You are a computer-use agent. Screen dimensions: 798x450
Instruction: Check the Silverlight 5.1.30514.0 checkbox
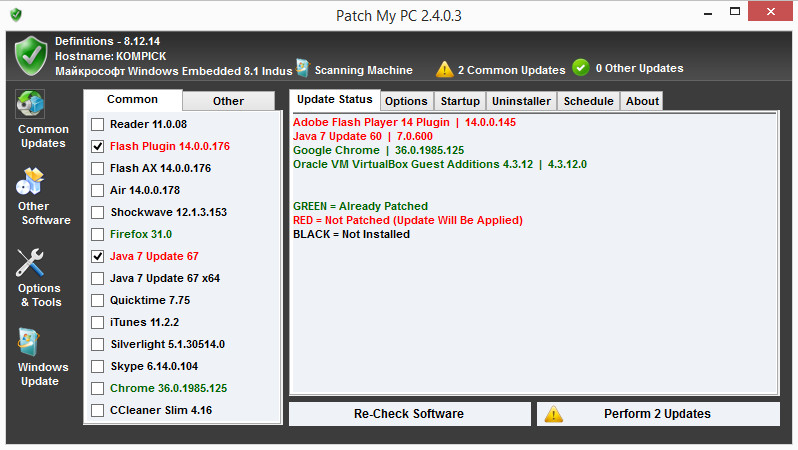pos(97,344)
